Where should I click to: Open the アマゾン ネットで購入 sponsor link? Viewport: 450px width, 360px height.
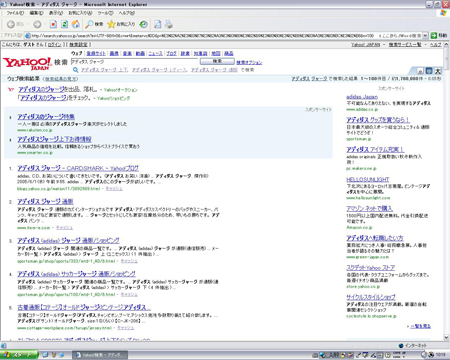point(369,208)
